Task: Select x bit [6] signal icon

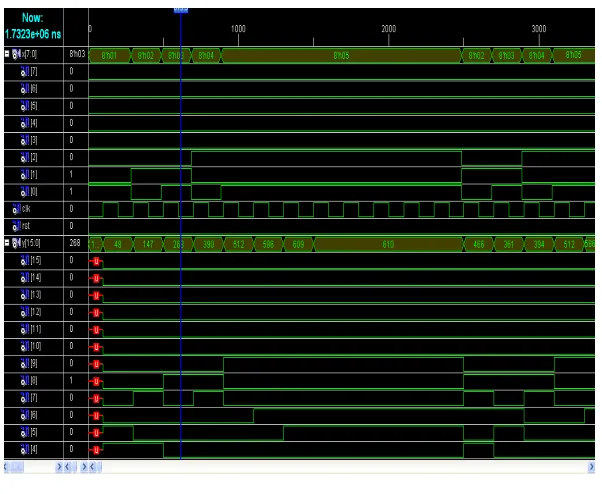Action: click(x=25, y=89)
